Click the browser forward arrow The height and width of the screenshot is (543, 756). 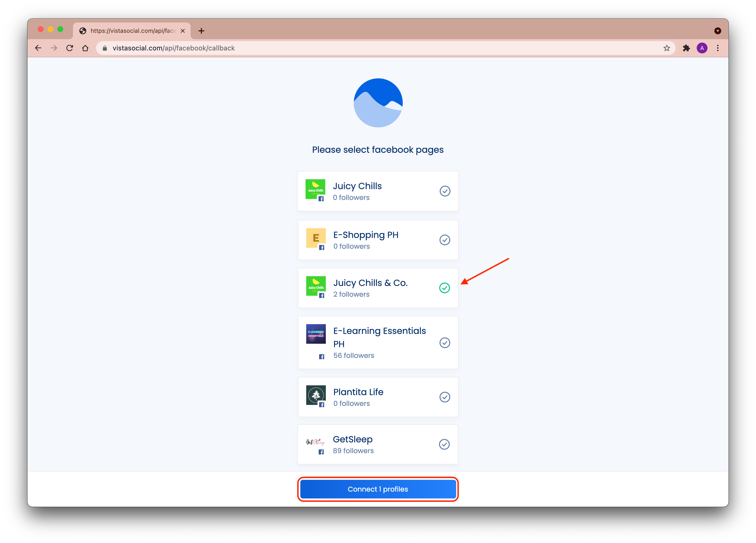(x=54, y=48)
